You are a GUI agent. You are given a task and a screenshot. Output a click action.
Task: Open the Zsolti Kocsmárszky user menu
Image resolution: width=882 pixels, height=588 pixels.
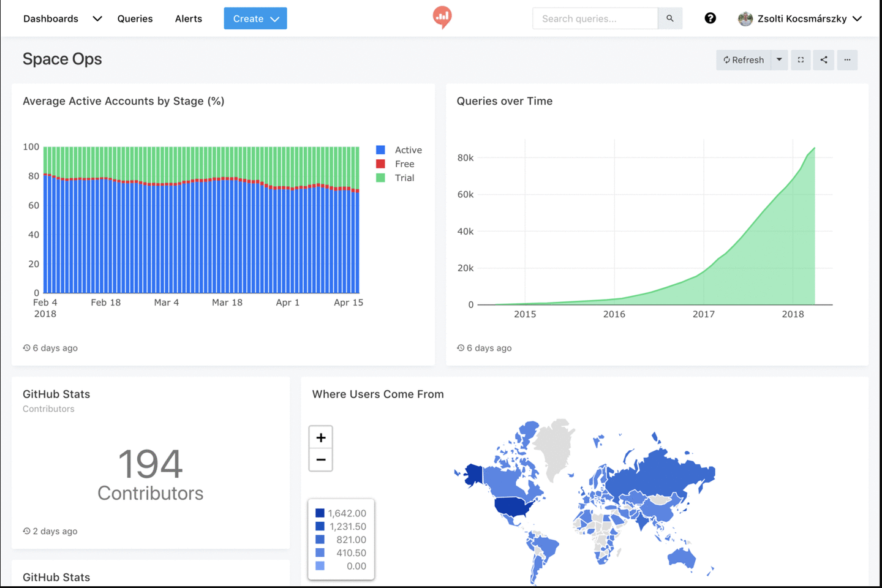click(x=801, y=18)
